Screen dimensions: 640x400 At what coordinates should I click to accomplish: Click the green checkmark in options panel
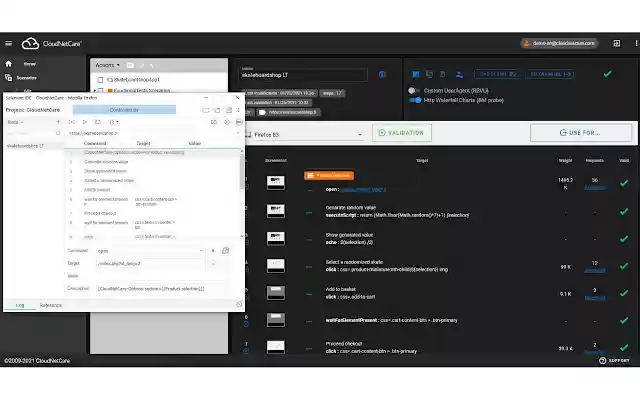[x=607, y=74]
